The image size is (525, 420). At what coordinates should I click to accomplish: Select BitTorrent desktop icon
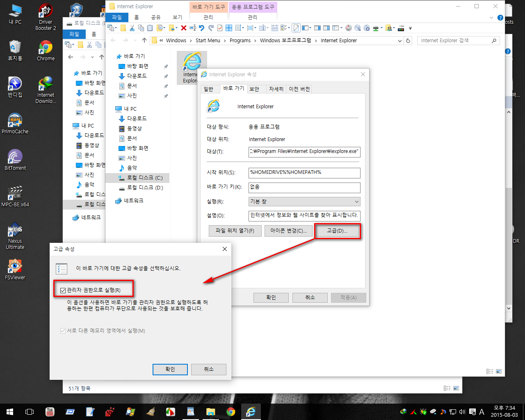click(15, 160)
